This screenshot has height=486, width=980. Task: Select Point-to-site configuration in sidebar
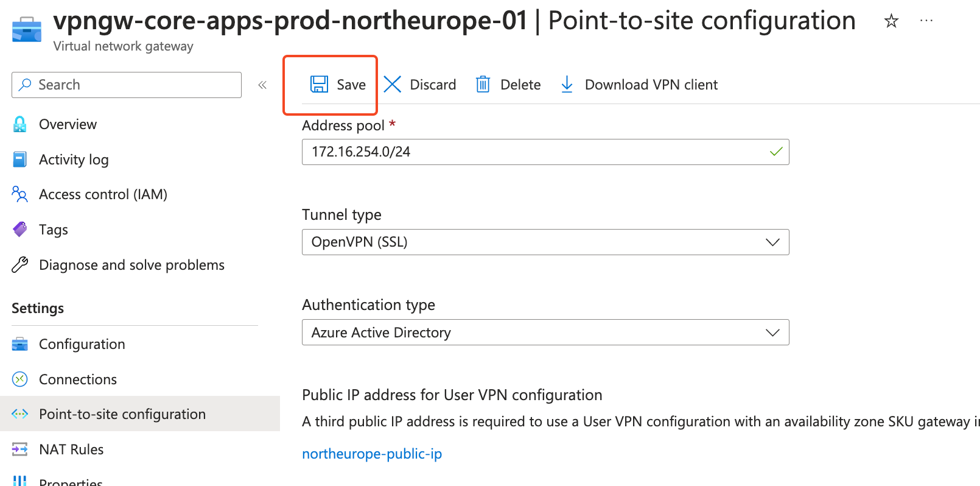point(140,414)
